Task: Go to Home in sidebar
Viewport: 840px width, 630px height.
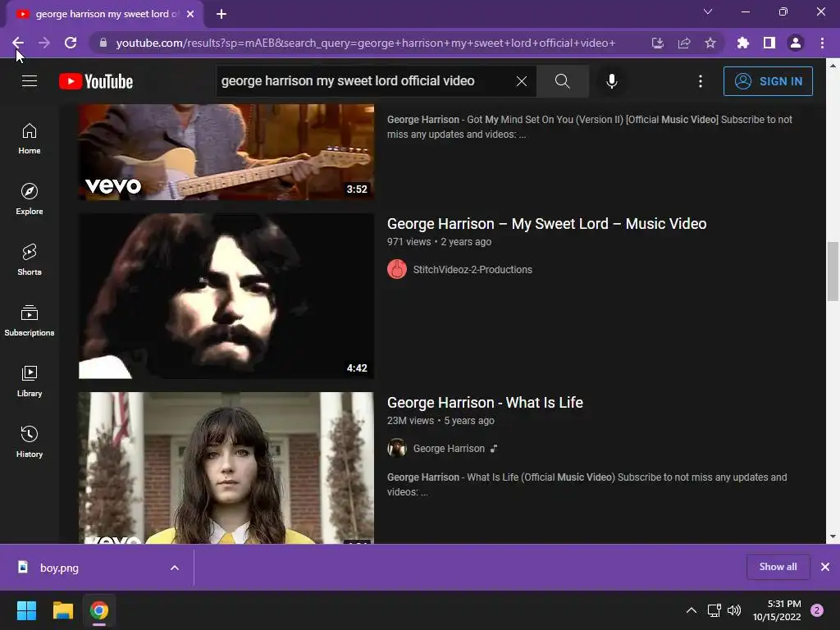Action: coord(30,138)
